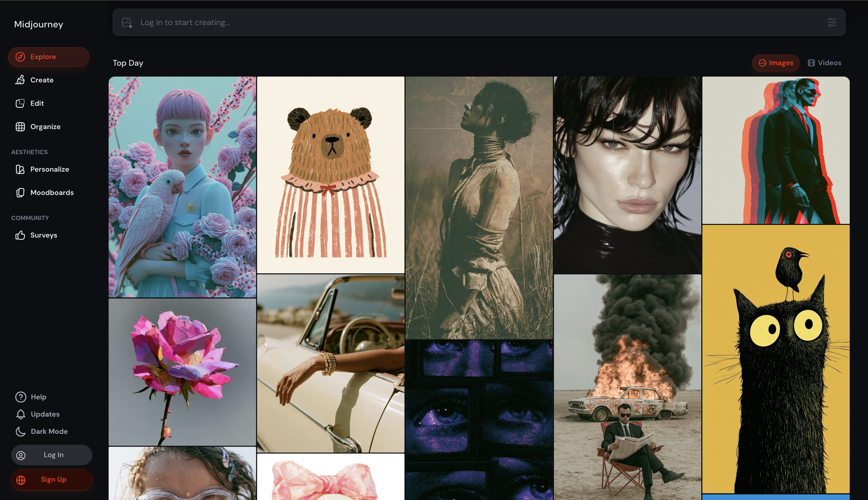Click the Images tab face icon
Image resolution: width=868 pixels, height=500 pixels.
pos(762,63)
